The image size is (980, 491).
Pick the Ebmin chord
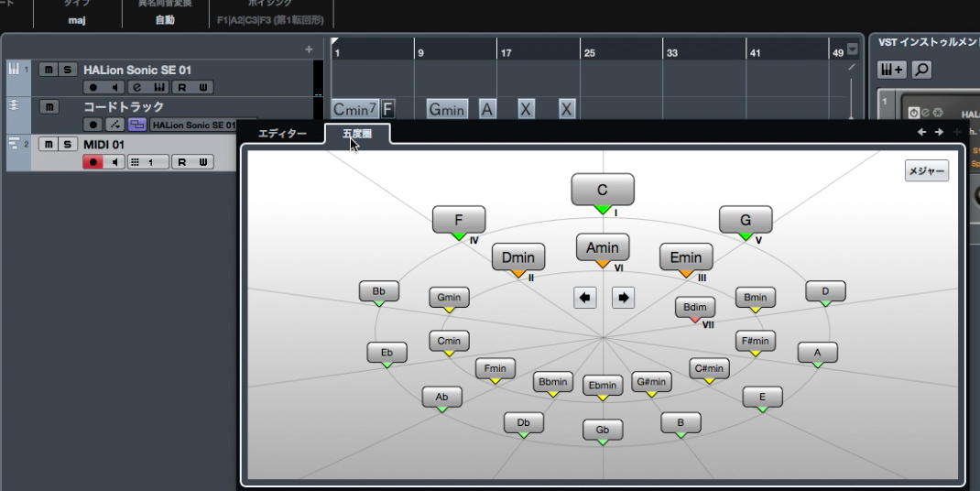(x=603, y=386)
